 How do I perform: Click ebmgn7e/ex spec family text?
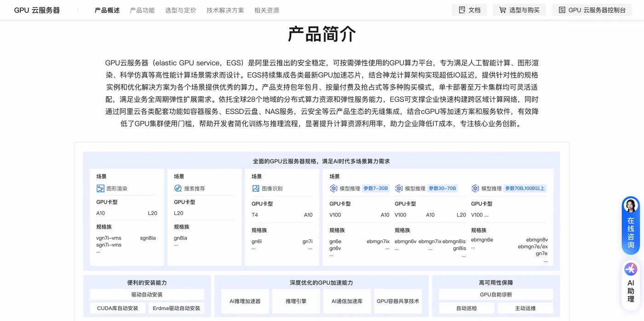click(x=533, y=247)
